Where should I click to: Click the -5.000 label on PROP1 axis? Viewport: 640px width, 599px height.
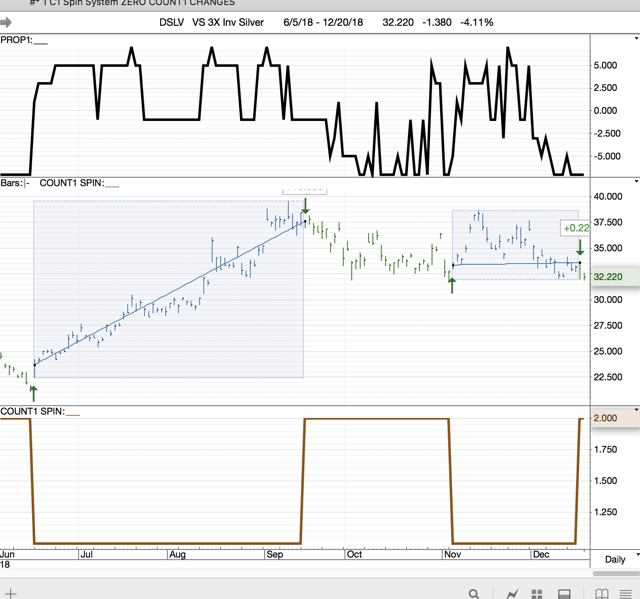point(607,156)
